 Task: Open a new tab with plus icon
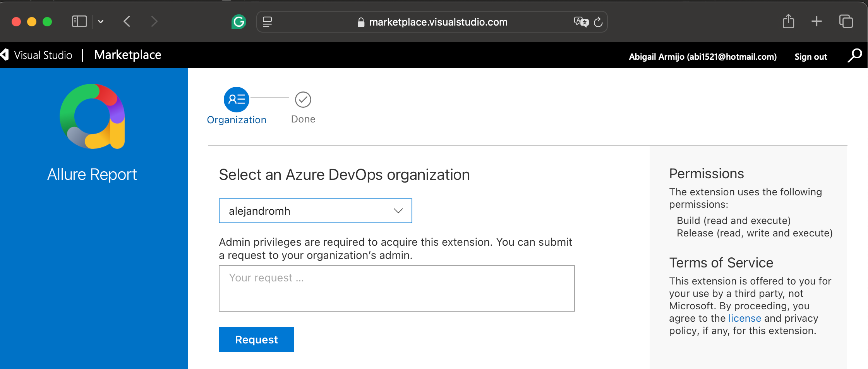point(817,21)
